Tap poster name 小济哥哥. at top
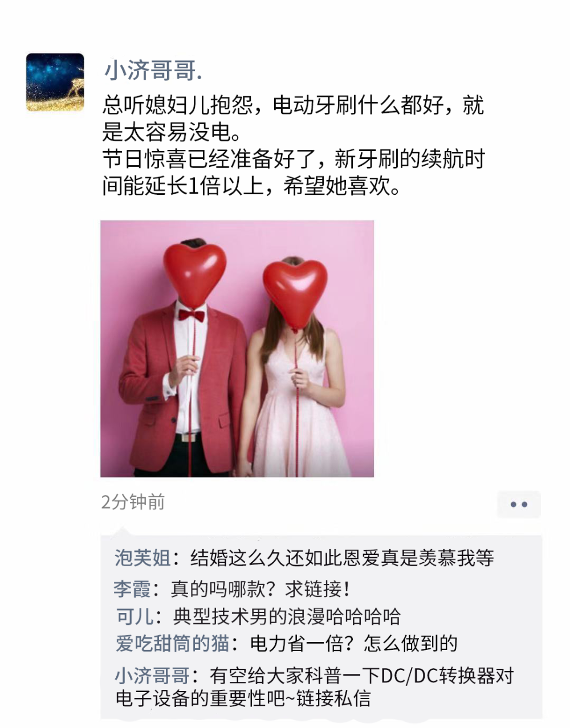 pos(153,71)
